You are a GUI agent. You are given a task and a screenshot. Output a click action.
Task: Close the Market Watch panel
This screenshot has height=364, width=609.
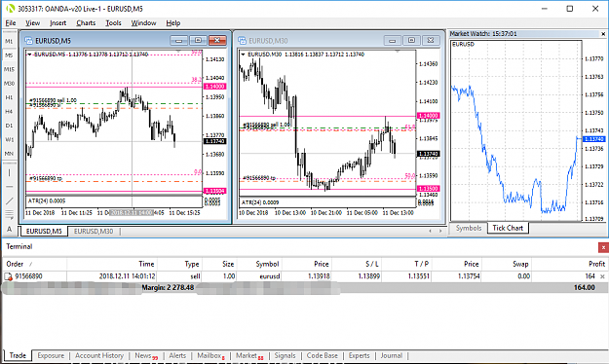603,34
